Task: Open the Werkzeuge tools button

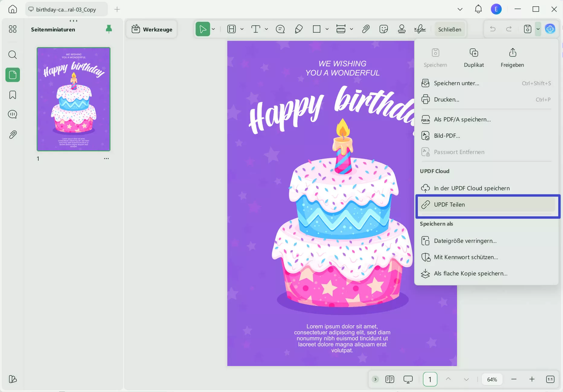Action: click(x=152, y=29)
